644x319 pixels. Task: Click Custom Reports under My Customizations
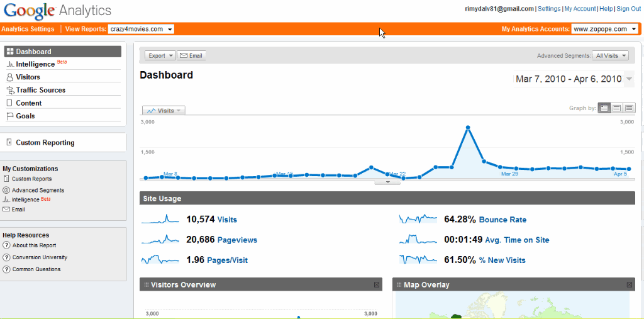point(31,179)
